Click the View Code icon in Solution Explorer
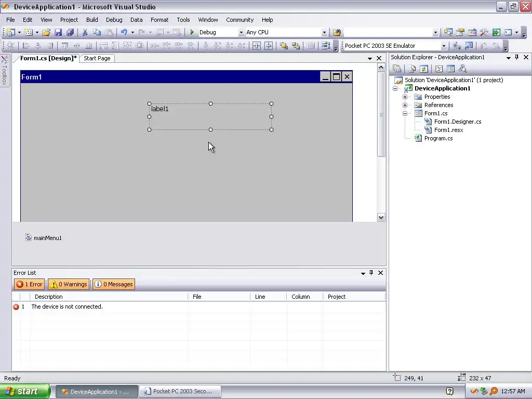Viewport: 532px width, 399px height. 438,69
